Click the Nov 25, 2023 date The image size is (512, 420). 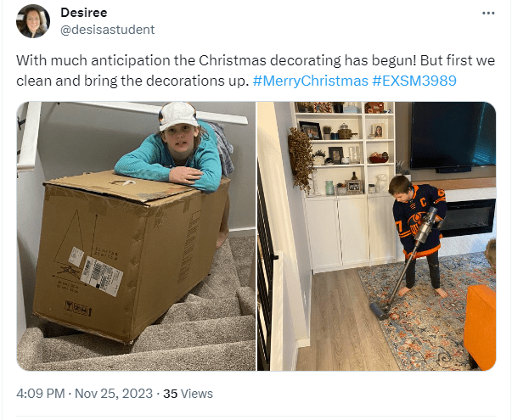pos(115,394)
